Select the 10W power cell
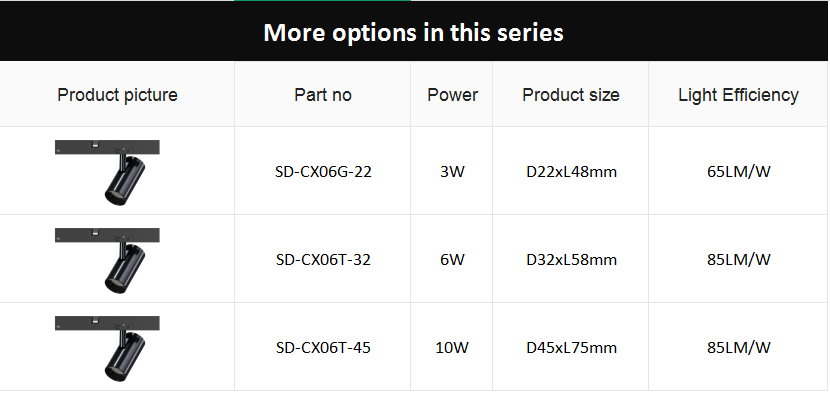 [452, 348]
